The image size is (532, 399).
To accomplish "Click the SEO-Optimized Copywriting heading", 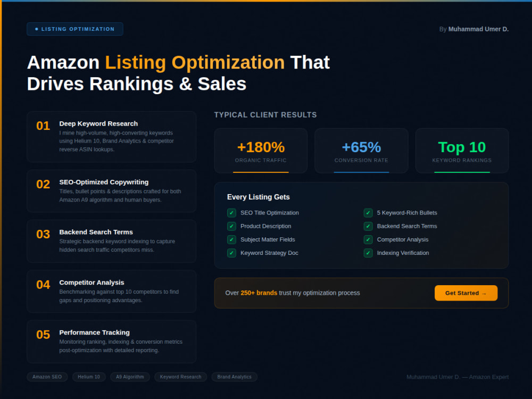I will [x=104, y=182].
